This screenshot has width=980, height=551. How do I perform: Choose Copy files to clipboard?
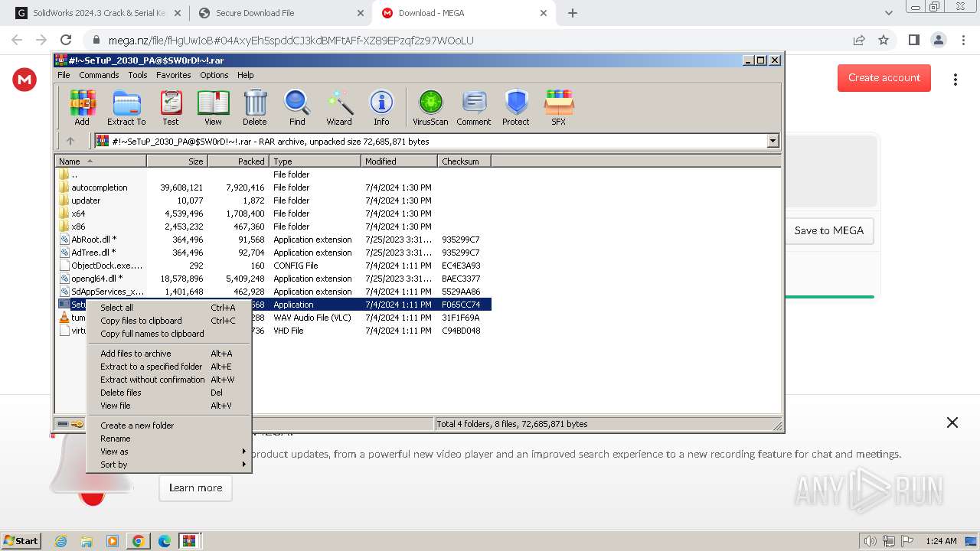(169, 321)
